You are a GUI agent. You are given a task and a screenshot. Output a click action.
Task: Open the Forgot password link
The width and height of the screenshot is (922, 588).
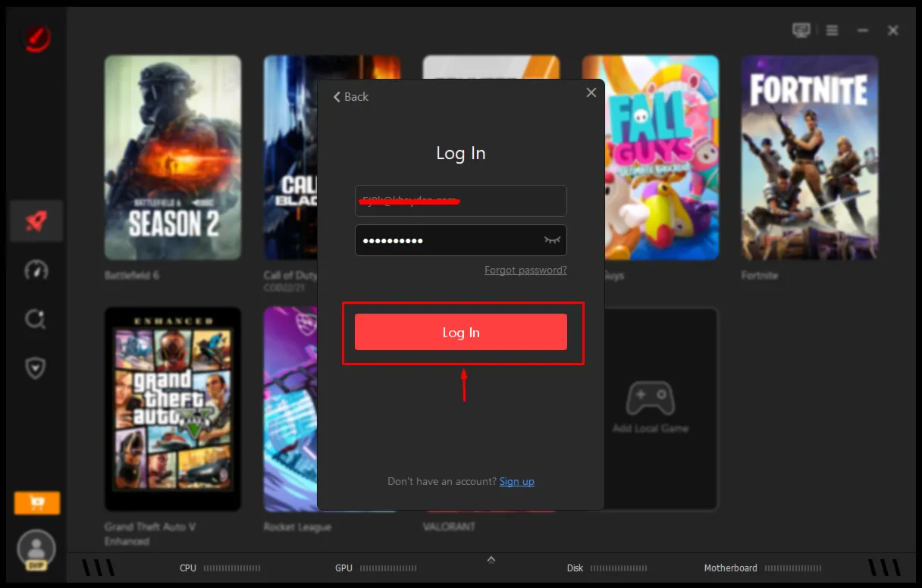[x=525, y=270]
